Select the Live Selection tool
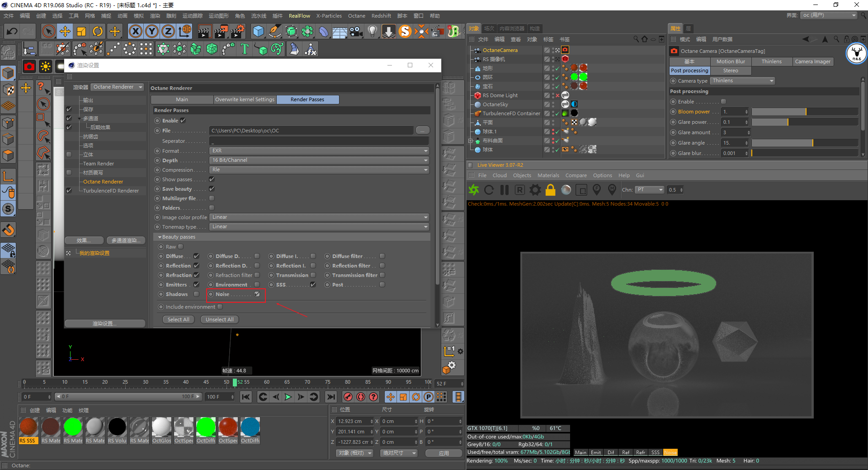 [x=48, y=31]
